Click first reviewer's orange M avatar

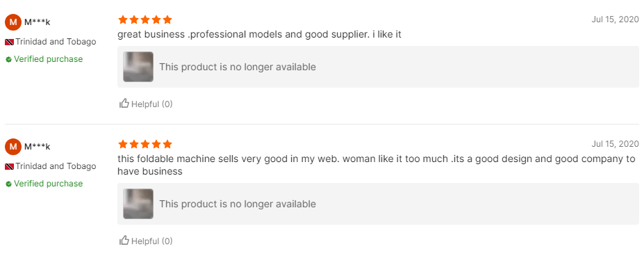pos(13,22)
